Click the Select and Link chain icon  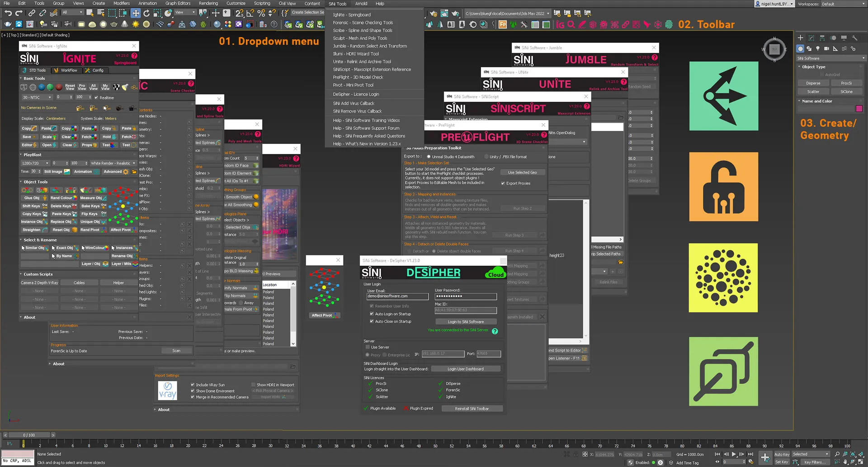click(x=32, y=13)
